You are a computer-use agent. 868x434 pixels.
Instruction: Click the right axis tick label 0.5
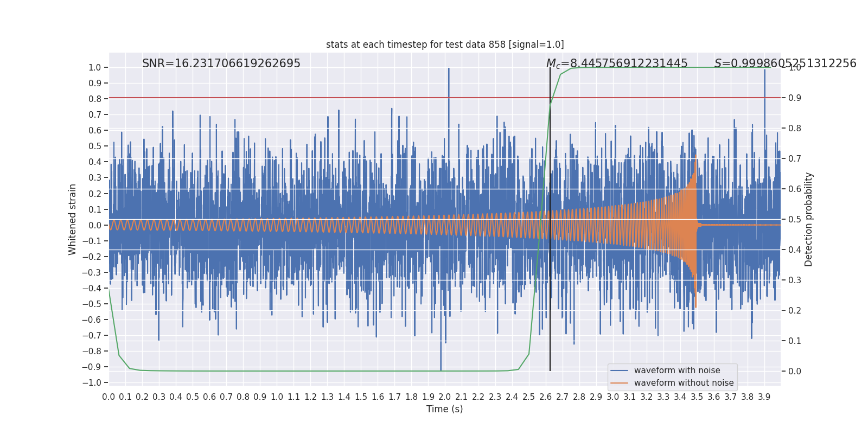pyautogui.click(x=794, y=220)
